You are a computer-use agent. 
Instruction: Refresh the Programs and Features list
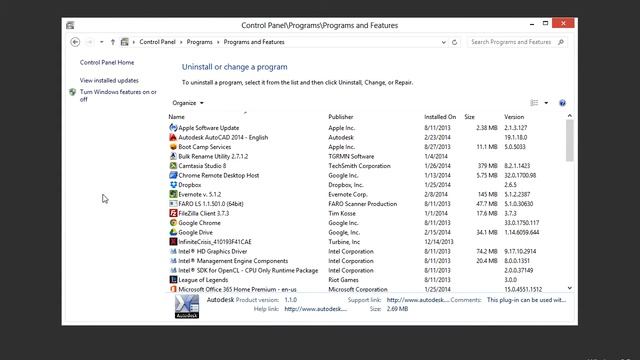coord(454,42)
